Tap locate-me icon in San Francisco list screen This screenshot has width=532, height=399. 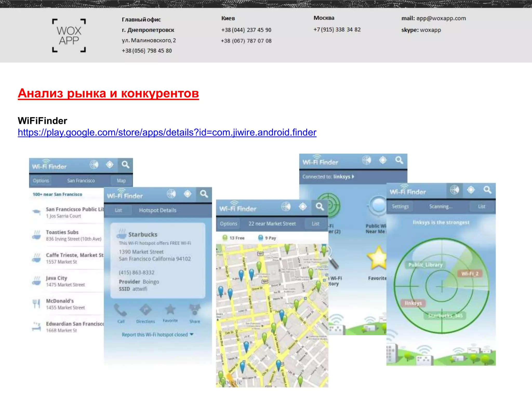(x=110, y=165)
